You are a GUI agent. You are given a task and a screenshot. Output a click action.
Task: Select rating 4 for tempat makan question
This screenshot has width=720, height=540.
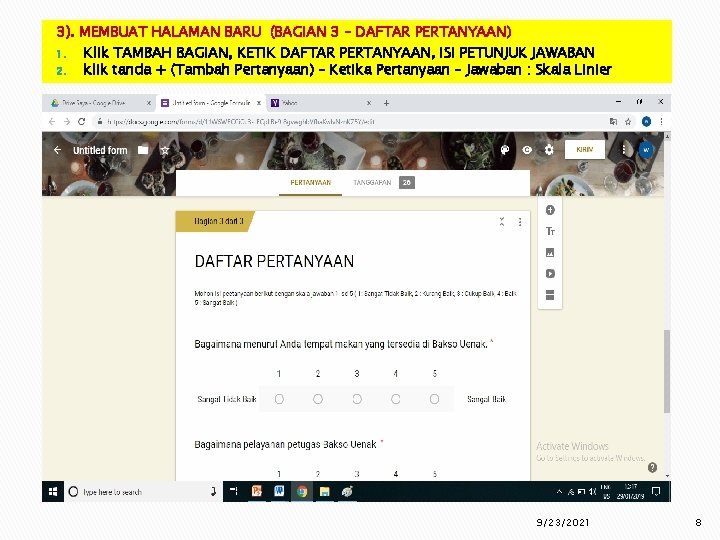395,399
